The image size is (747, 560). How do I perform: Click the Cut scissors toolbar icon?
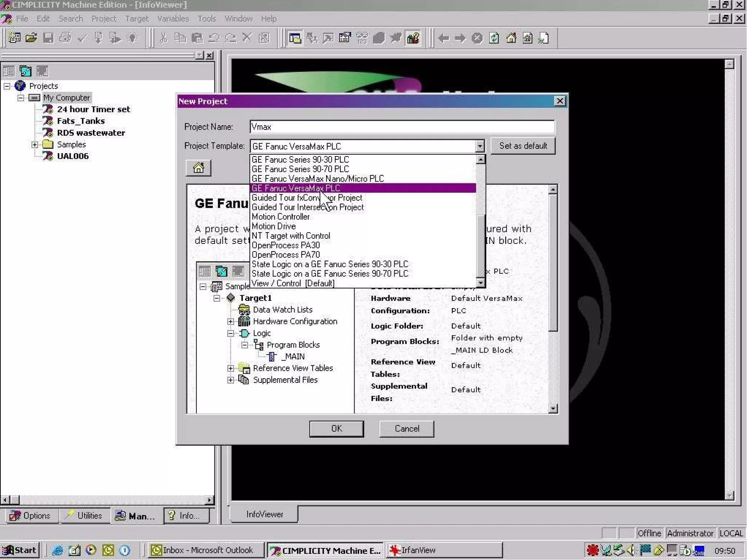point(163,38)
